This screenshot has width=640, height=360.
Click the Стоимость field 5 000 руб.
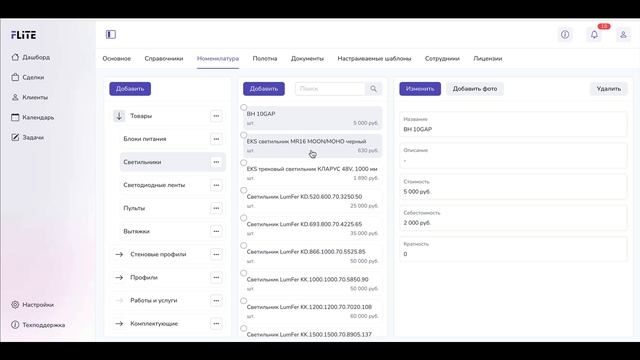click(x=513, y=187)
